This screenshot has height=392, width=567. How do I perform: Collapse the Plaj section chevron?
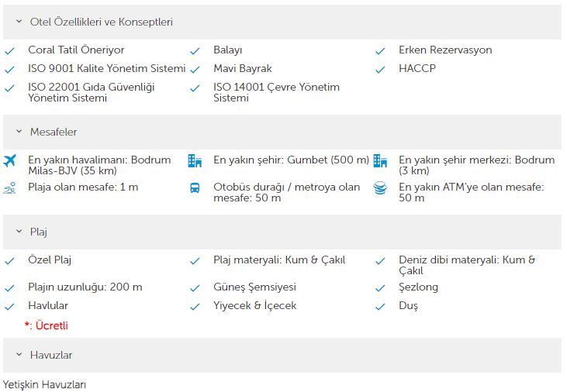tap(19, 231)
